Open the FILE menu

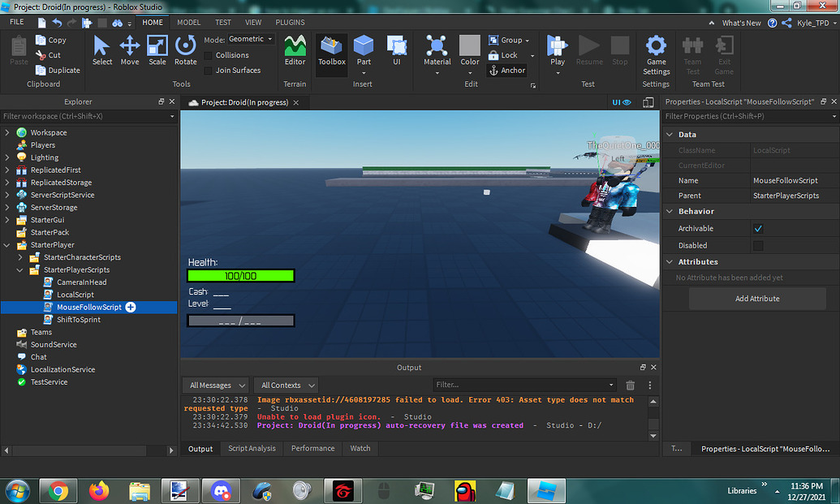coord(16,22)
